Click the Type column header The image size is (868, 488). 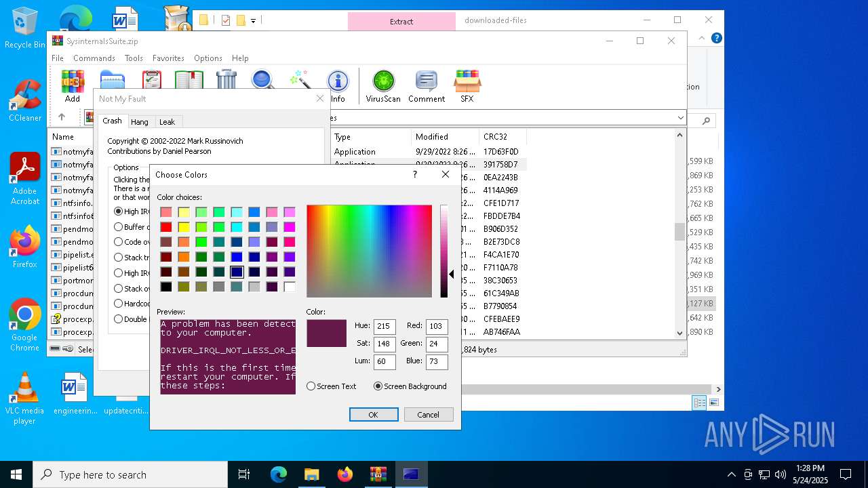(x=371, y=137)
